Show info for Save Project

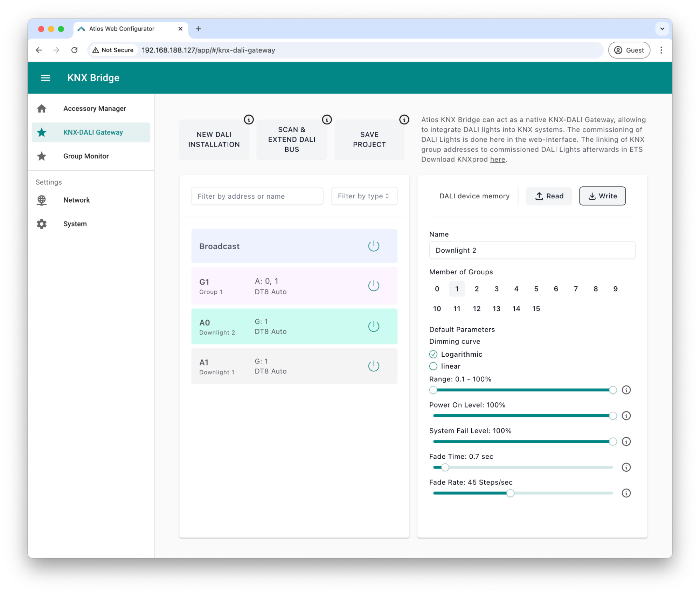(404, 119)
